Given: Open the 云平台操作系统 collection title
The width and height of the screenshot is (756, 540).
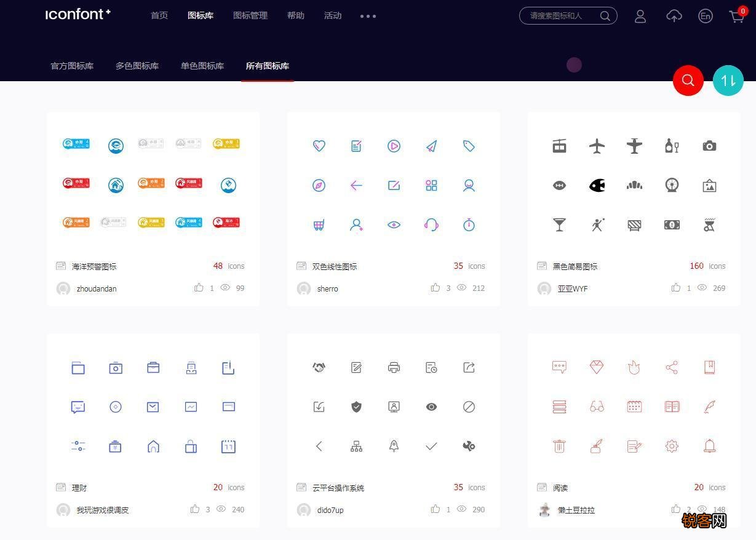Looking at the screenshot, I should point(338,488).
